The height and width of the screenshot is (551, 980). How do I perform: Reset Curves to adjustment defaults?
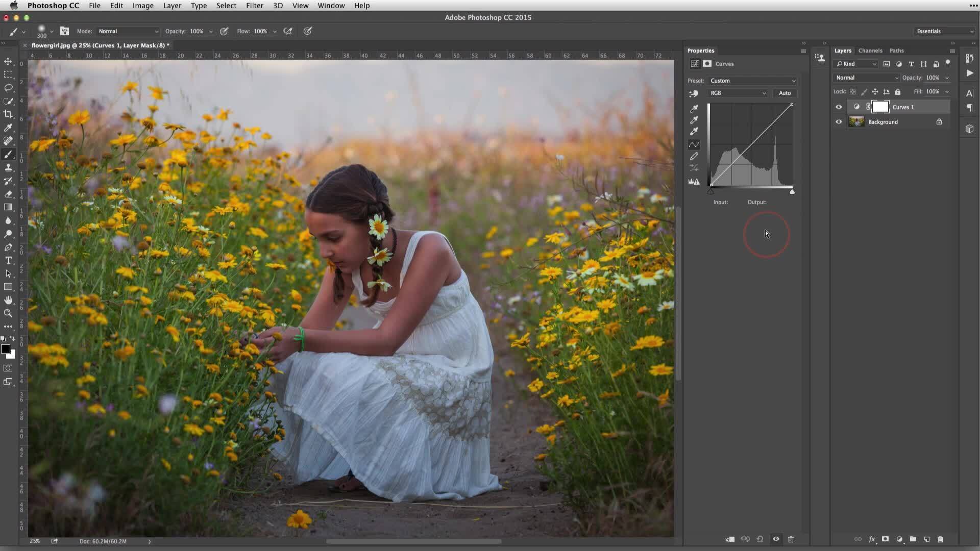point(760,539)
